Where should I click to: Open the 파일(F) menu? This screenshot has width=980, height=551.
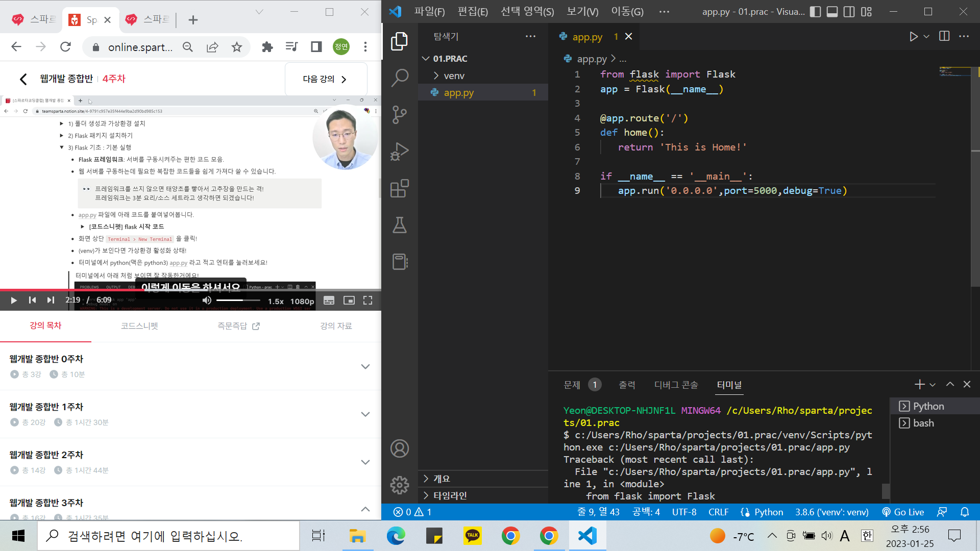(429, 12)
